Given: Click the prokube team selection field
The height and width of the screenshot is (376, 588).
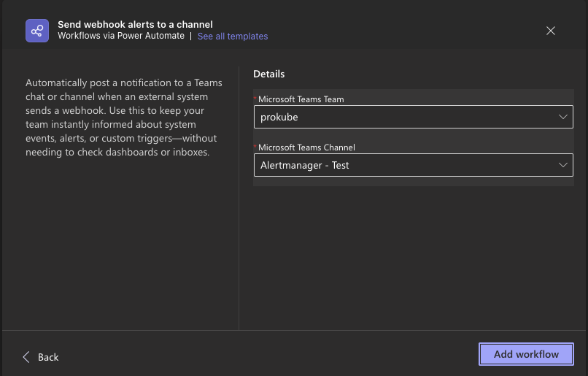Looking at the screenshot, I should (401, 117).
